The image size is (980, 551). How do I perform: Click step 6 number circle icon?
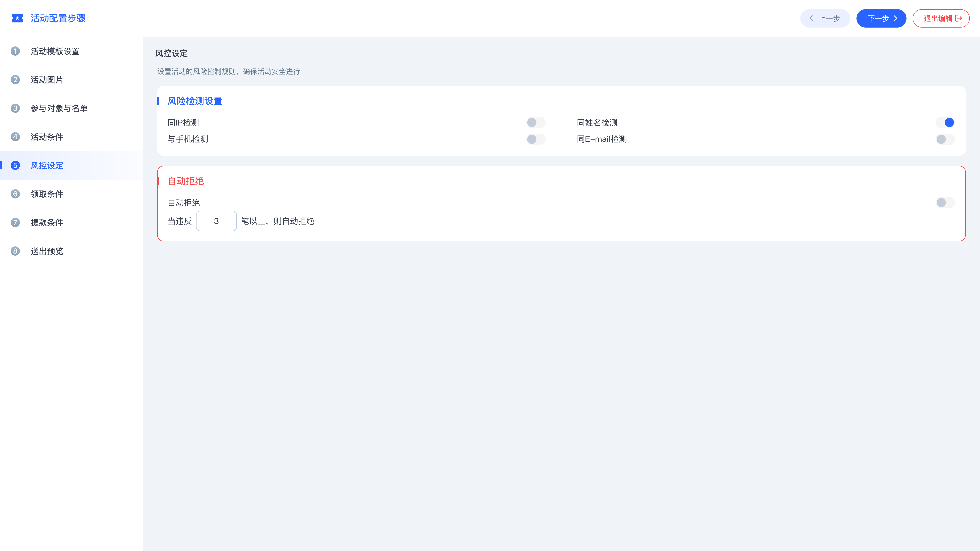click(x=15, y=194)
